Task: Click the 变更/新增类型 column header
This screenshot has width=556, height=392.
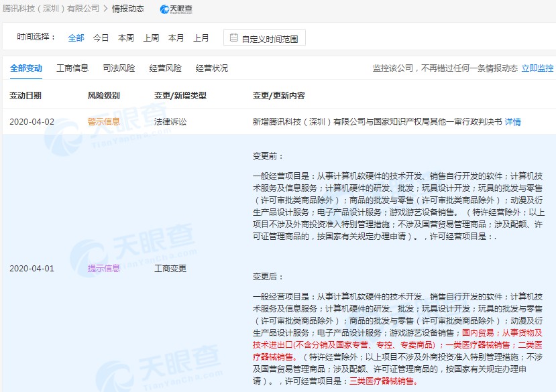Action: click(x=180, y=96)
